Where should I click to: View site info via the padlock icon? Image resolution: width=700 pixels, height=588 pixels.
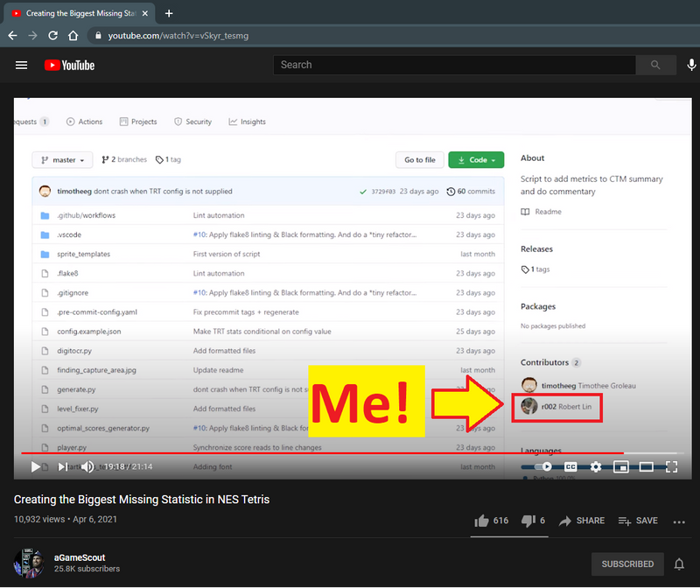tap(98, 35)
